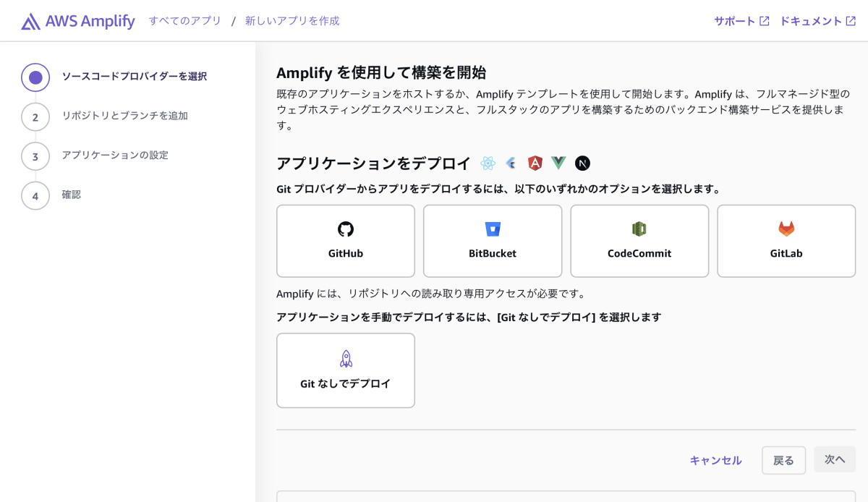
Task: Click the Vue.js icon
Action: tap(558, 163)
